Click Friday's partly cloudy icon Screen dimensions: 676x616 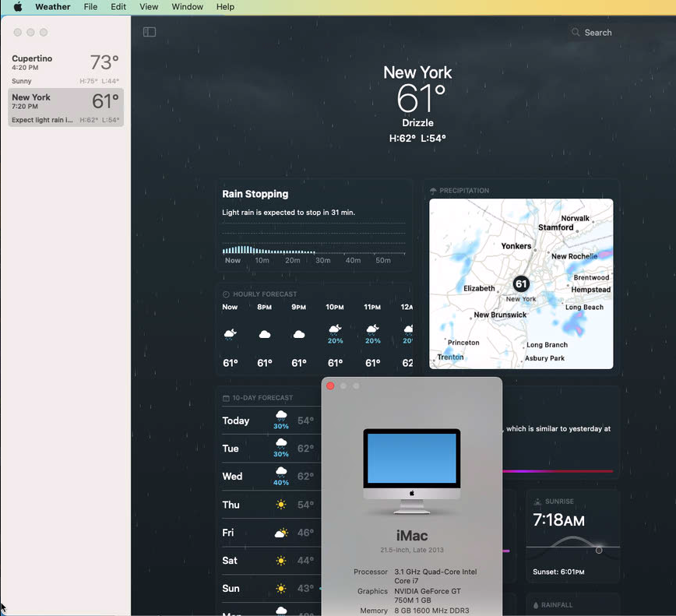pyautogui.click(x=281, y=533)
